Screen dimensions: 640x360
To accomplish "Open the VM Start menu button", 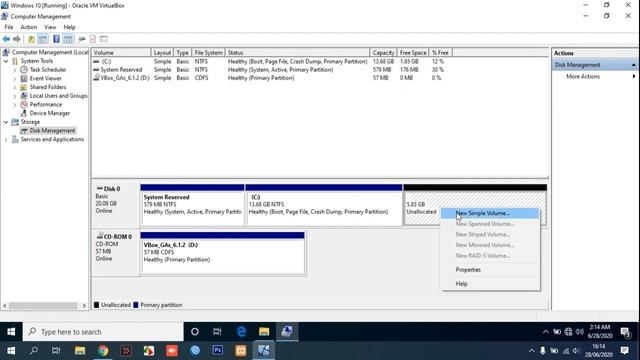I will (11, 331).
